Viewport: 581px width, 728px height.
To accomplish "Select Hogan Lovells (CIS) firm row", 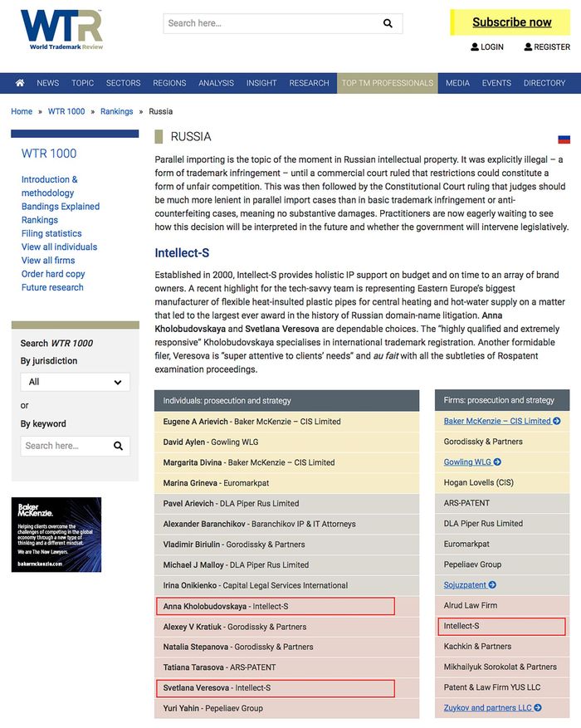I will 502,482.
